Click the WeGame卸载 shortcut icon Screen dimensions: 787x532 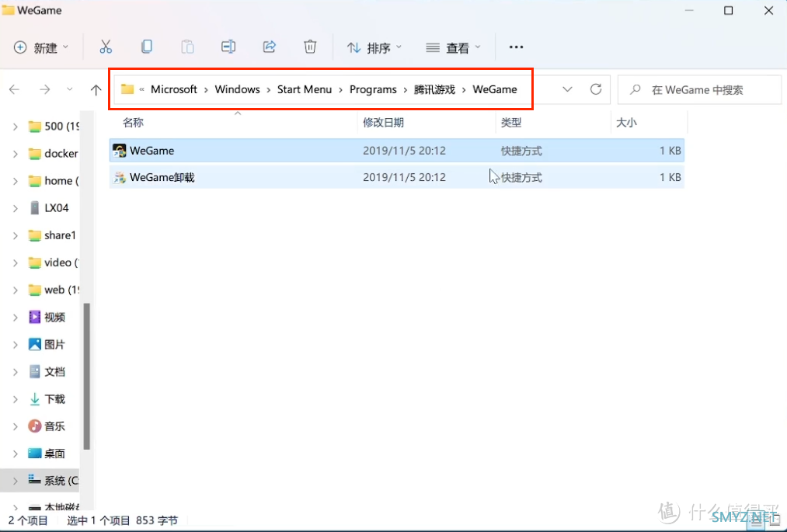[x=120, y=177]
